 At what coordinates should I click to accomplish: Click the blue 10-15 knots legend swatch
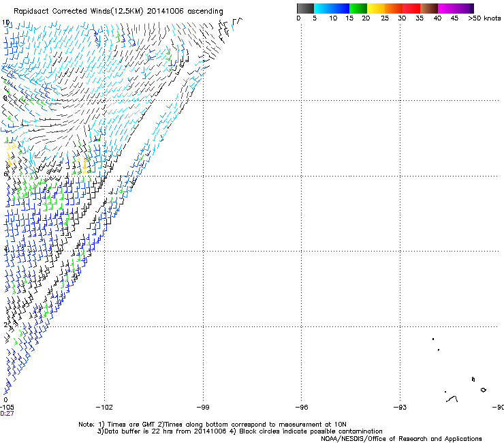point(341,8)
